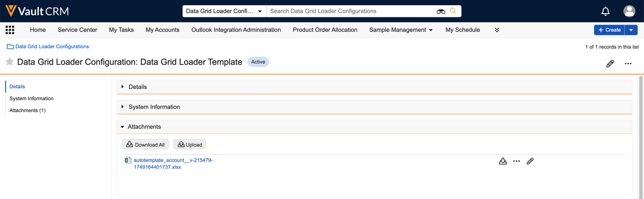Favorite this record with the star icon
The image size is (644, 199).
tap(9, 62)
